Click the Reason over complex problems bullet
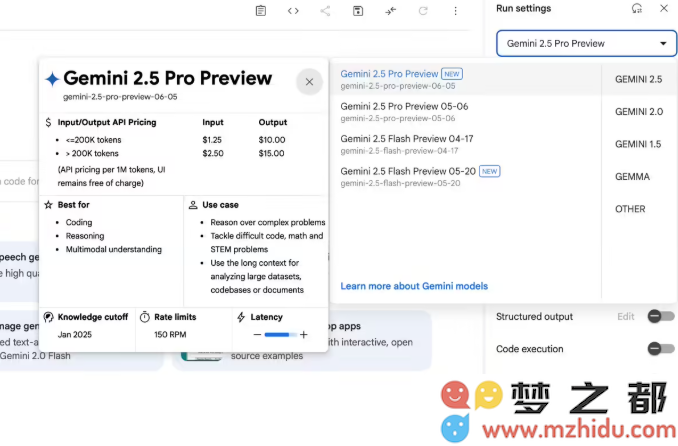Screen dimensions: 678x446 pos(268,222)
